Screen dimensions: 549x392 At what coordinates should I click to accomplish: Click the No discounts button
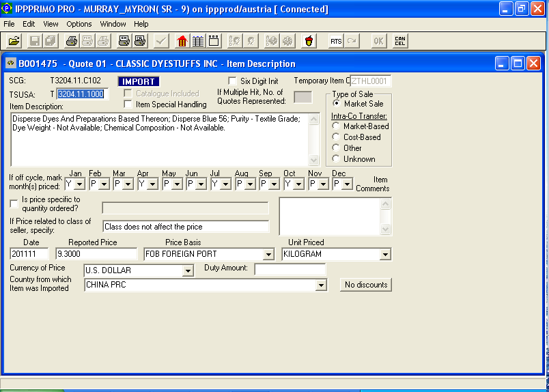tap(365, 285)
